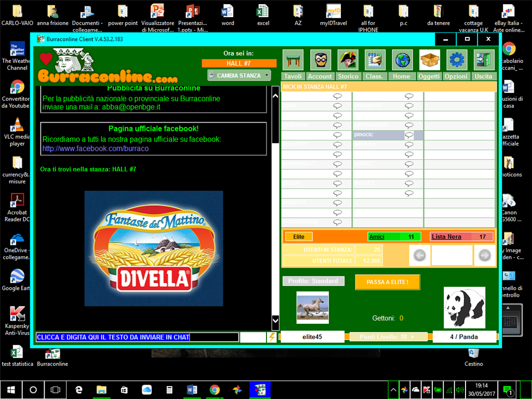The image size is (532, 399).
Task: Open chat bubble beside melaber50
Action: (409, 106)
